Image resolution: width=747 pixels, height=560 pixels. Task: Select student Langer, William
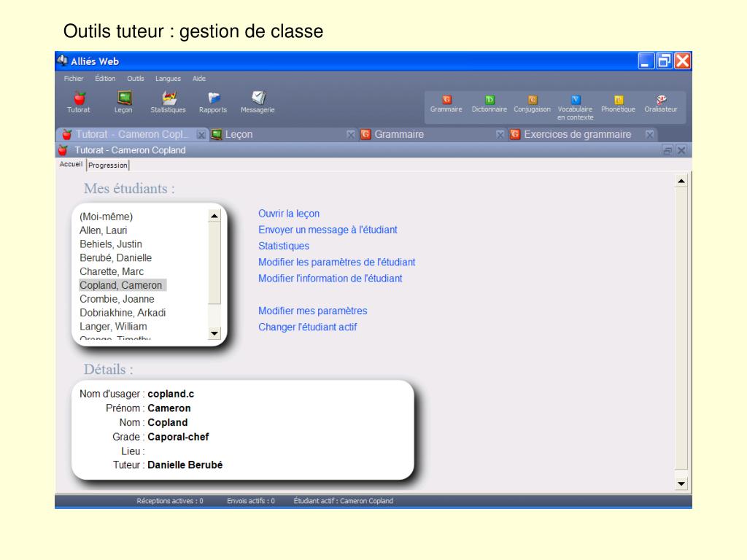click(x=113, y=327)
